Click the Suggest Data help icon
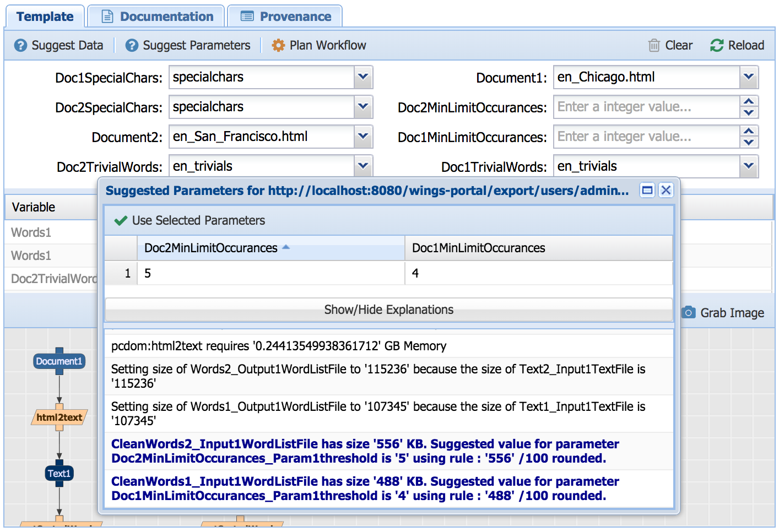This screenshot has width=779, height=532. (20, 45)
